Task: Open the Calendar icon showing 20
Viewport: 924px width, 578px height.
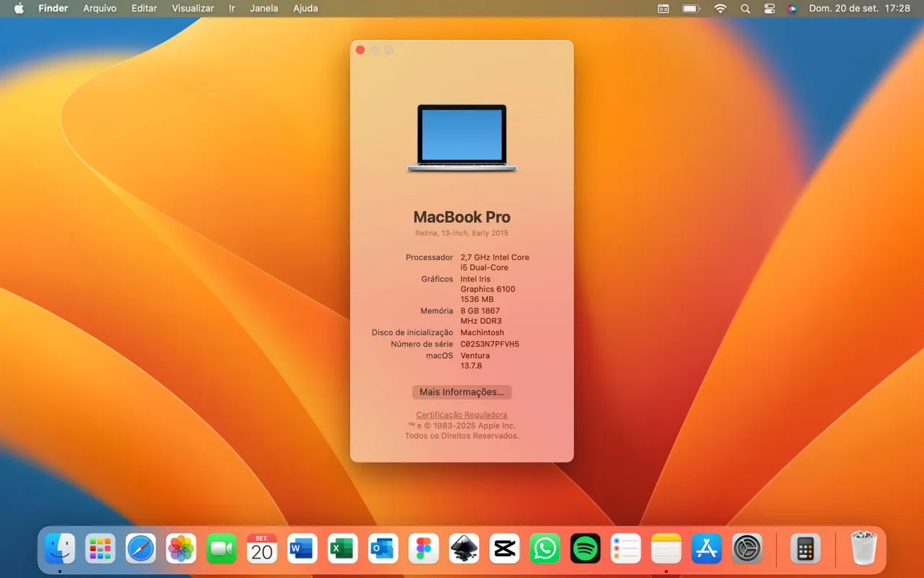Action: tap(262, 549)
